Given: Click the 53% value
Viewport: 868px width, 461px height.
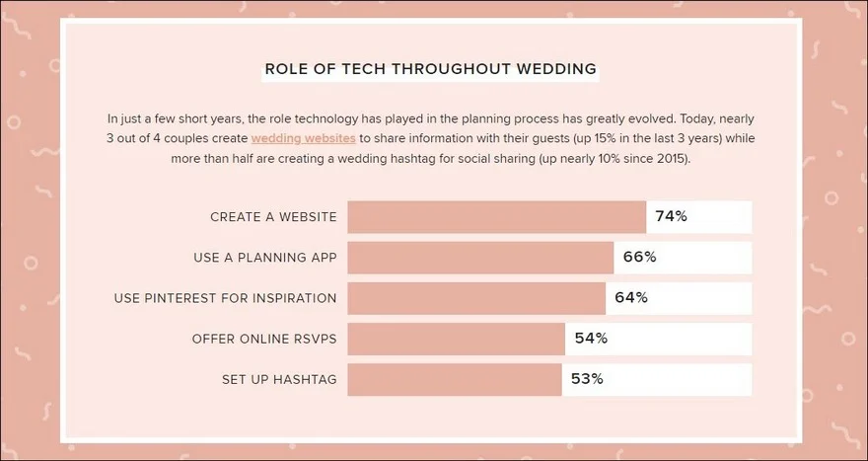Looking at the screenshot, I should [587, 379].
